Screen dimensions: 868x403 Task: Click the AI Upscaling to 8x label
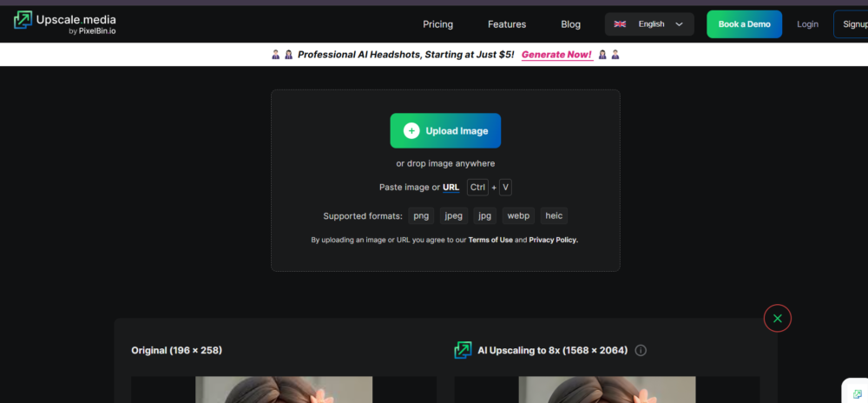point(552,350)
